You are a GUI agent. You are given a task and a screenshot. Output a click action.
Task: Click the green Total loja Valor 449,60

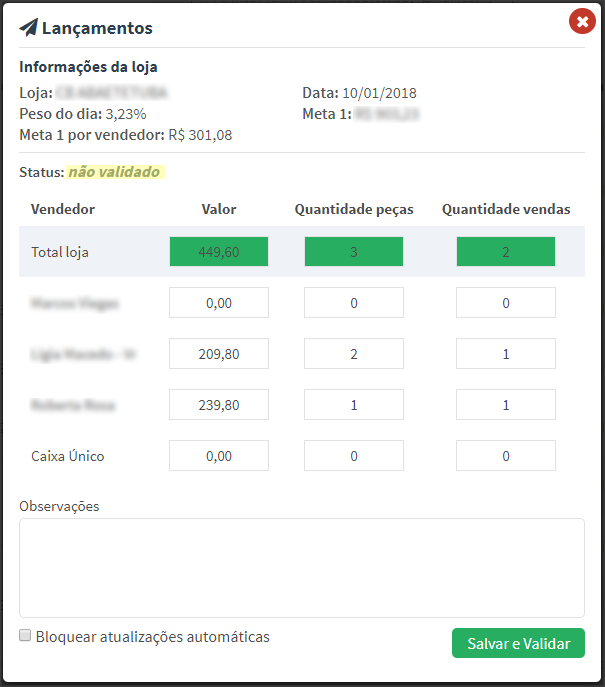click(219, 252)
